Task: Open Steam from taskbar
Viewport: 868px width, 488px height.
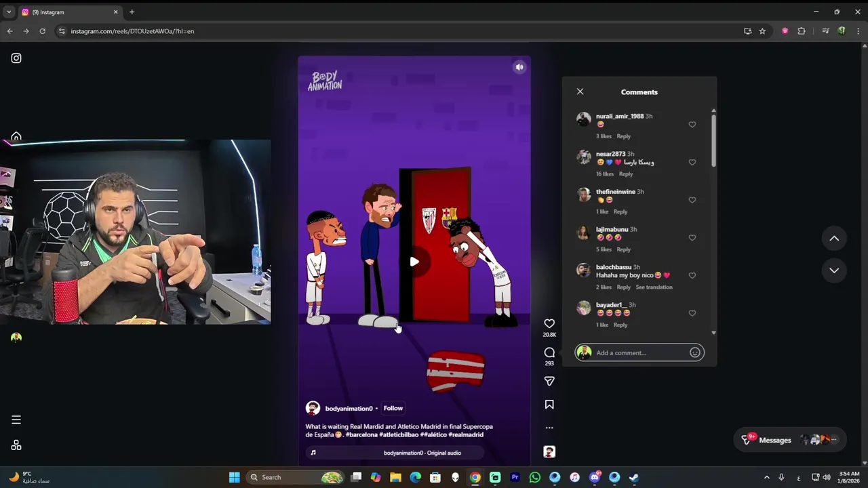Action: (x=634, y=477)
